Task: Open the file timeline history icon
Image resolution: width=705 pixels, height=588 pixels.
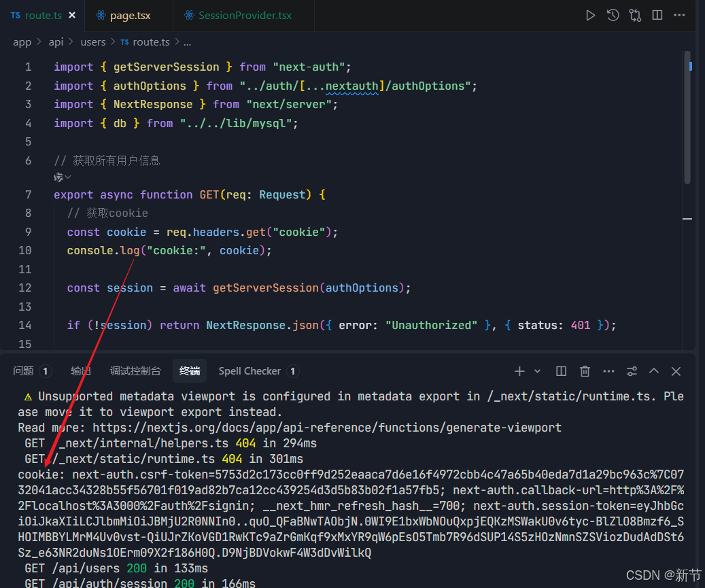Action: (x=613, y=15)
